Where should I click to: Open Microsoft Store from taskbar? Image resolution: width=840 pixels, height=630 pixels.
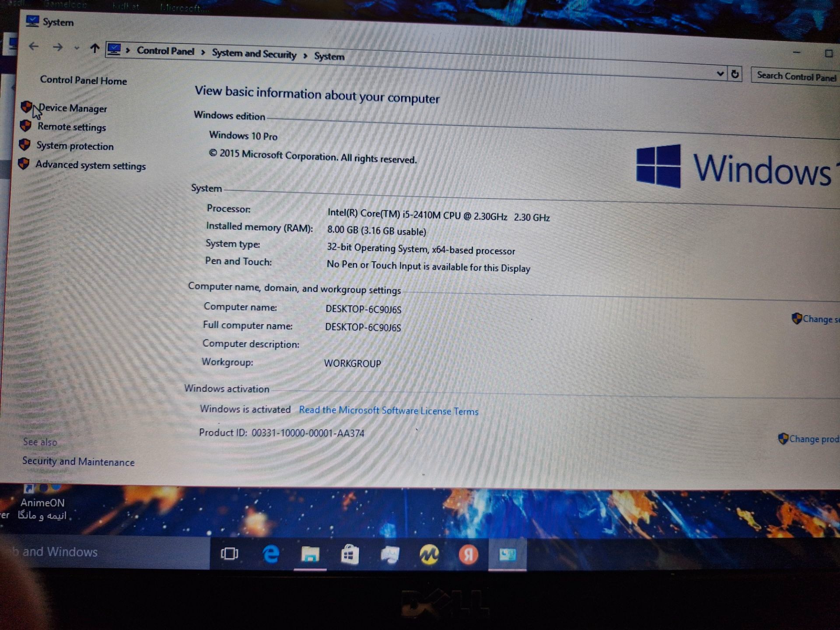350,555
